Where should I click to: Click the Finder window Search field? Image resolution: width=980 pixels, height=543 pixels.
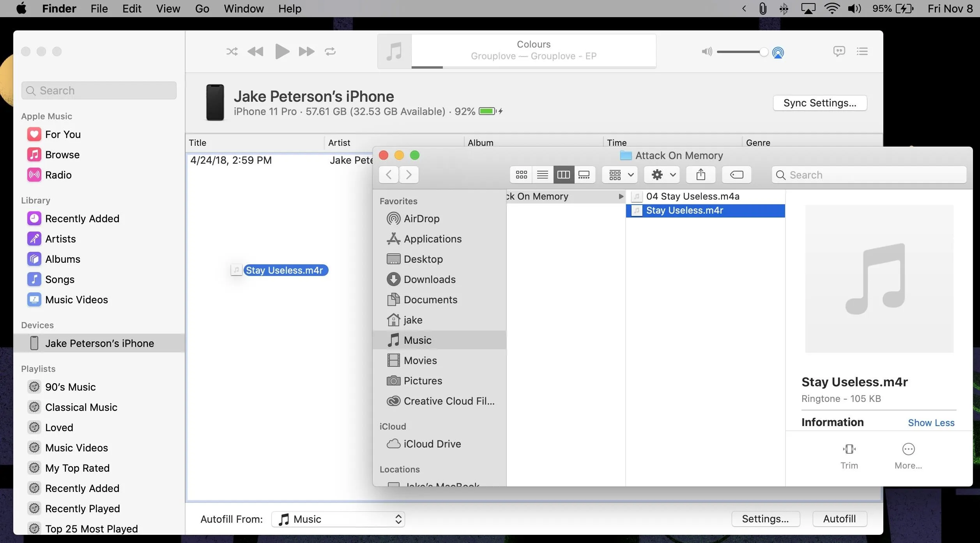pos(869,175)
